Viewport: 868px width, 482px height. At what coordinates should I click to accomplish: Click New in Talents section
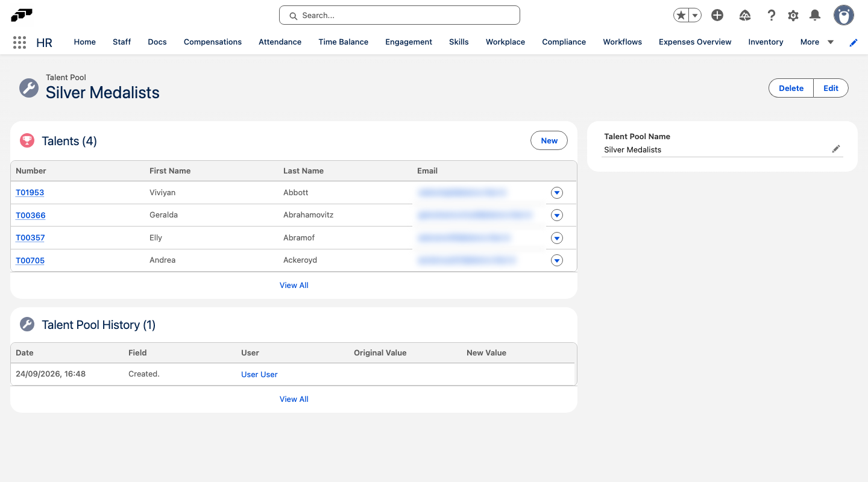(549, 140)
